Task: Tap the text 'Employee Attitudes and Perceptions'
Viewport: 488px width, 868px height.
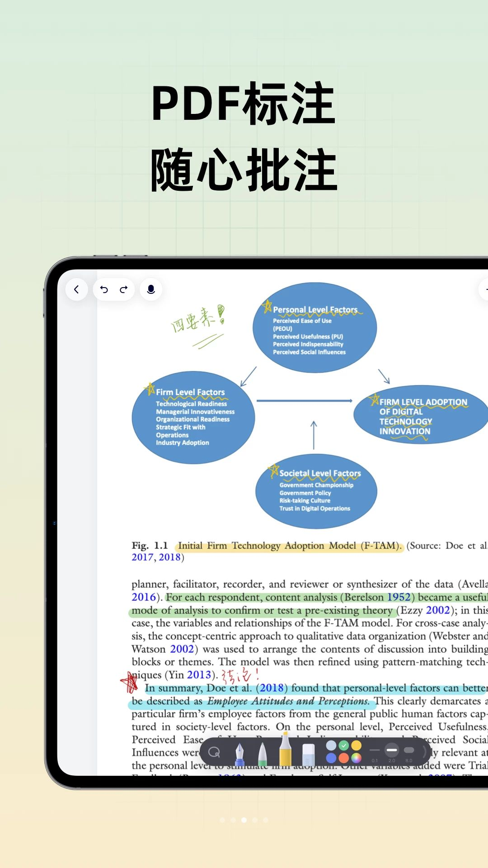Action: [x=288, y=701]
